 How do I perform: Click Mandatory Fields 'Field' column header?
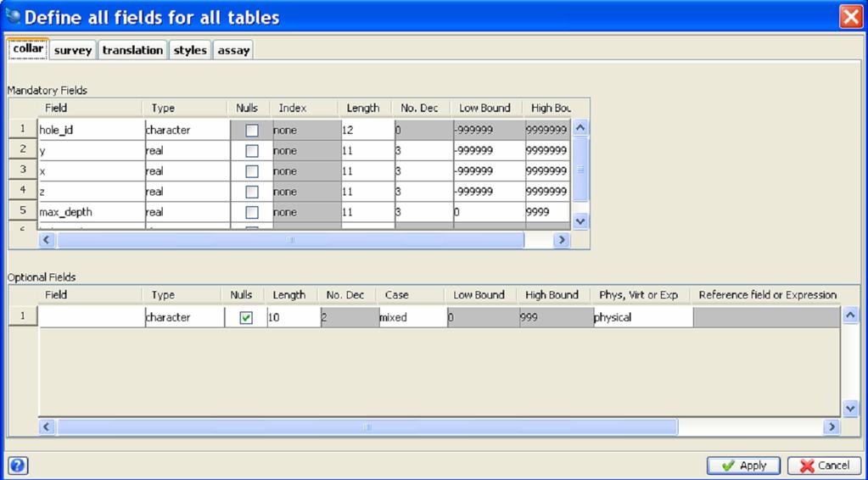pyautogui.click(x=91, y=108)
